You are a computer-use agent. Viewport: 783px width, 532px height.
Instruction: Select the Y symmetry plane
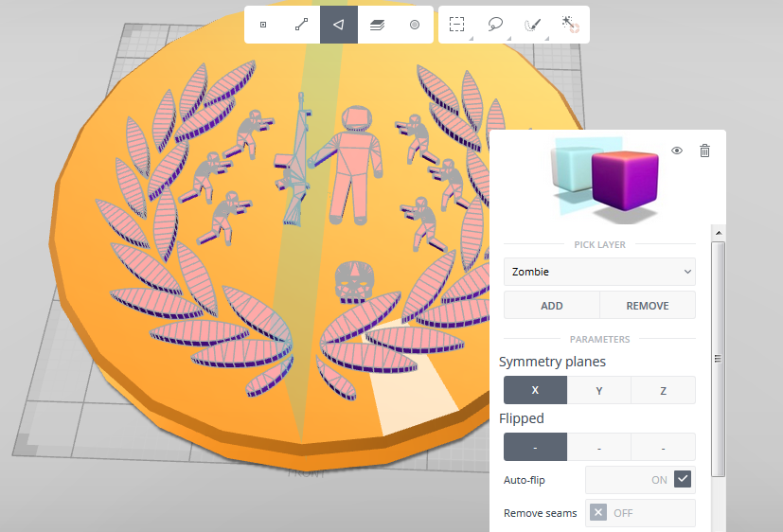(599, 390)
